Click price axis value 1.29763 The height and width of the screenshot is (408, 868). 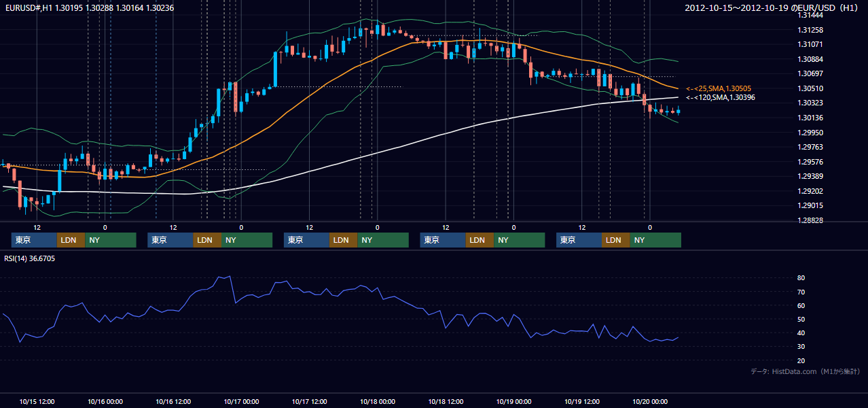pos(810,147)
